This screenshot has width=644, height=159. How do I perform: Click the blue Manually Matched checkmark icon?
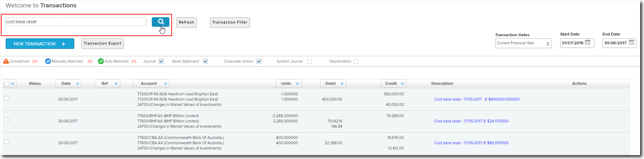coord(48,61)
